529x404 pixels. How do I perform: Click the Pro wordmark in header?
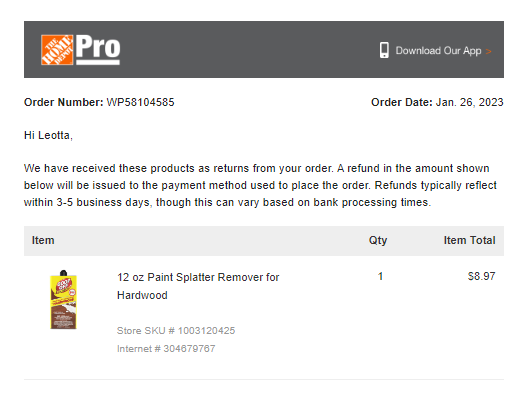(98, 50)
